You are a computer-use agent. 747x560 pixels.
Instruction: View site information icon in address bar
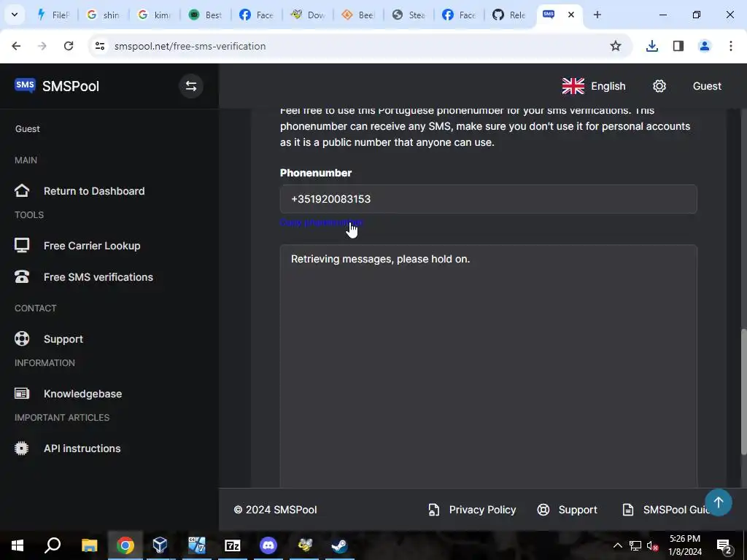99,46
